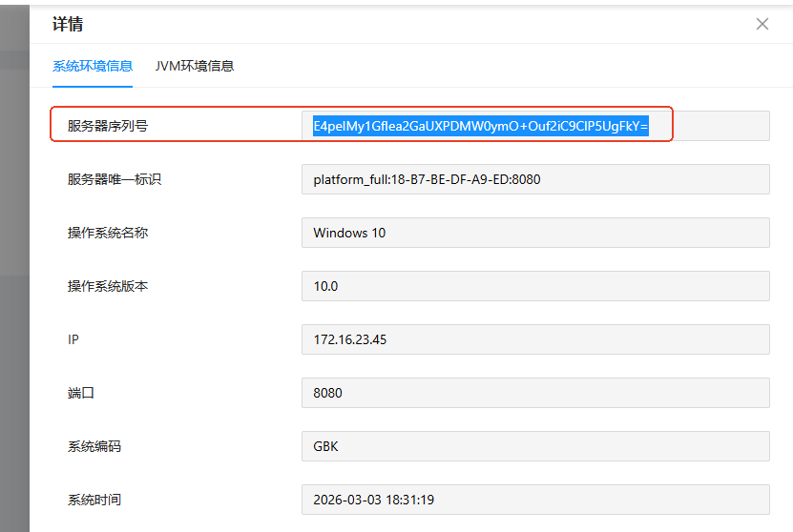Close the 详情 dialog with the X icon
The height and width of the screenshot is (532, 793).
[762, 24]
